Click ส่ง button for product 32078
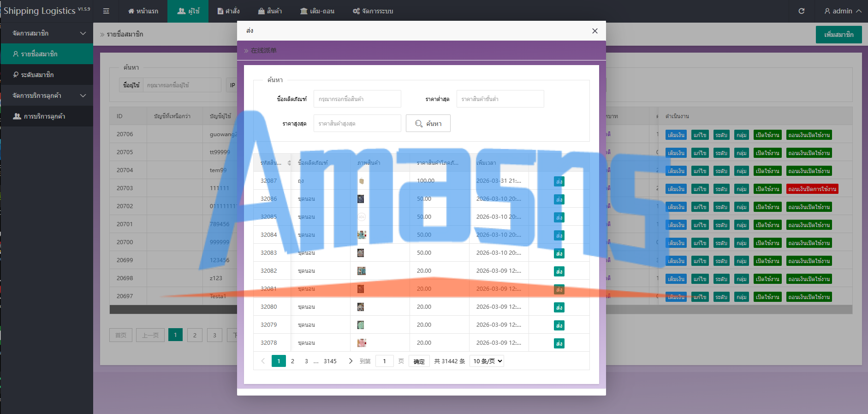Screen dimensions: 868x414 (559, 343)
